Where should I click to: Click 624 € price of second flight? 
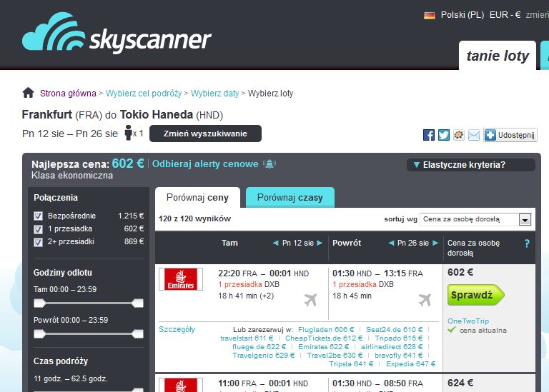point(460,383)
